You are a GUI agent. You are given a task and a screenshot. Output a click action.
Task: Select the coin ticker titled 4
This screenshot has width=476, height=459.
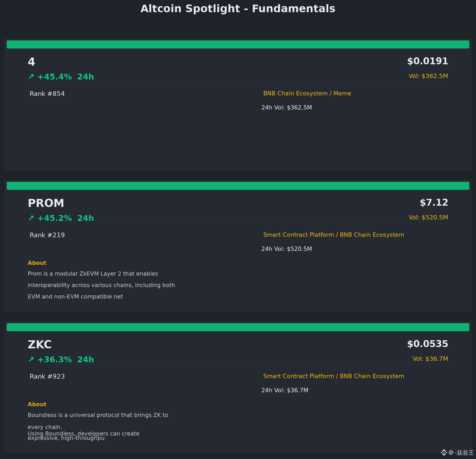coord(32,62)
